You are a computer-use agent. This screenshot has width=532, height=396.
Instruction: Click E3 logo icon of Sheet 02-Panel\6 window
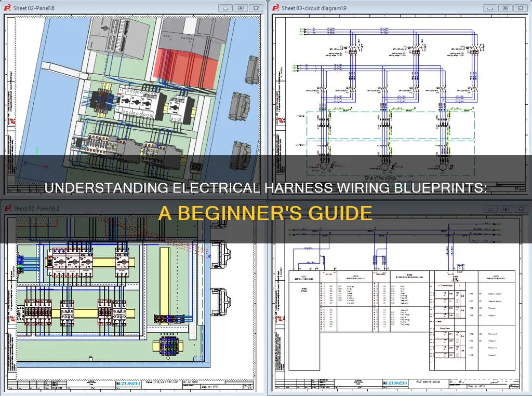[8, 8]
